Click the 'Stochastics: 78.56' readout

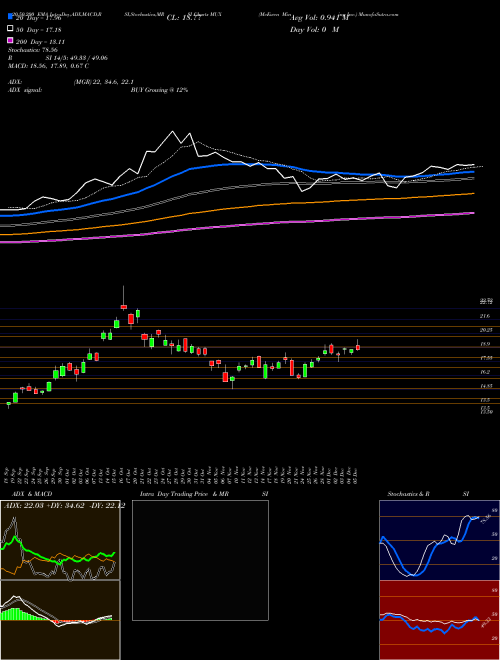click(x=33, y=50)
